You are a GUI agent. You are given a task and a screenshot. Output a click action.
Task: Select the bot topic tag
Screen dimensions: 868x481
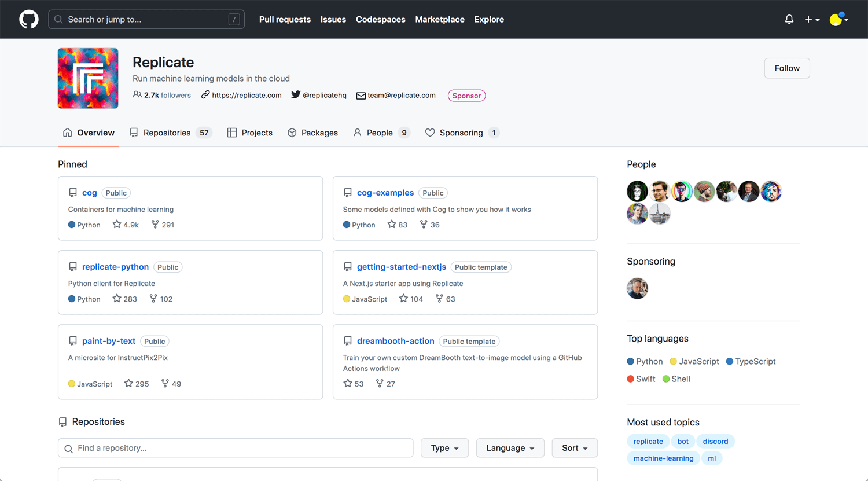point(683,441)
